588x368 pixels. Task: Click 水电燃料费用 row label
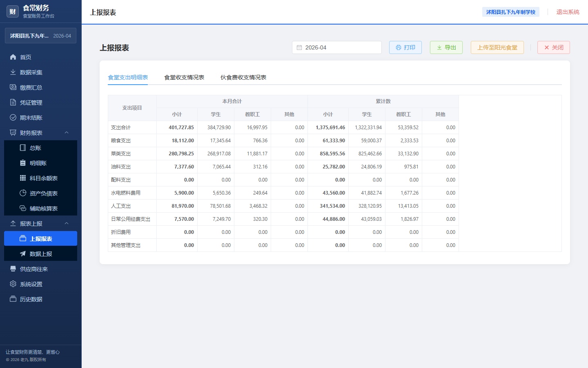pyautogui.click(x=126, y=193)
